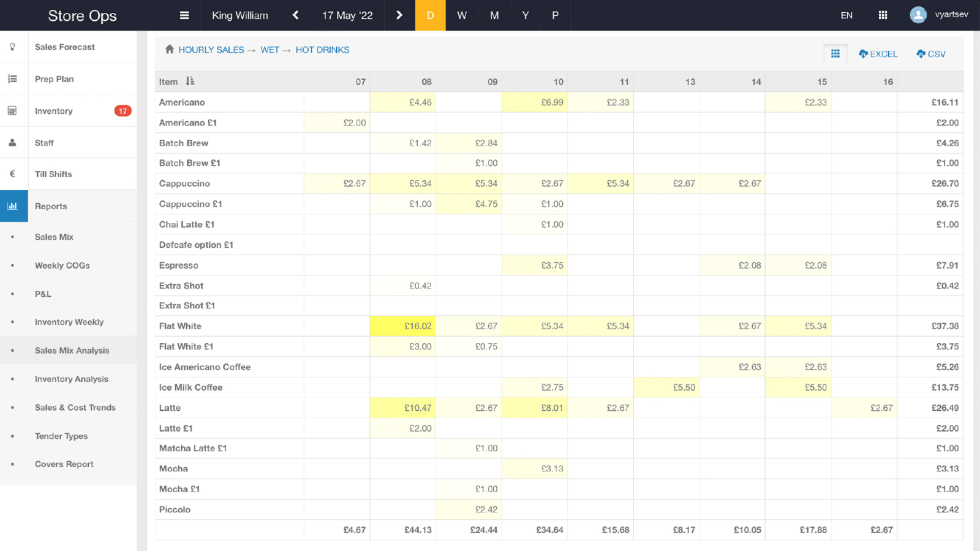Click the highlighted Flat White £16.02 cell
This screenshot has width=980, height=551.
click(x=402, y=326)
